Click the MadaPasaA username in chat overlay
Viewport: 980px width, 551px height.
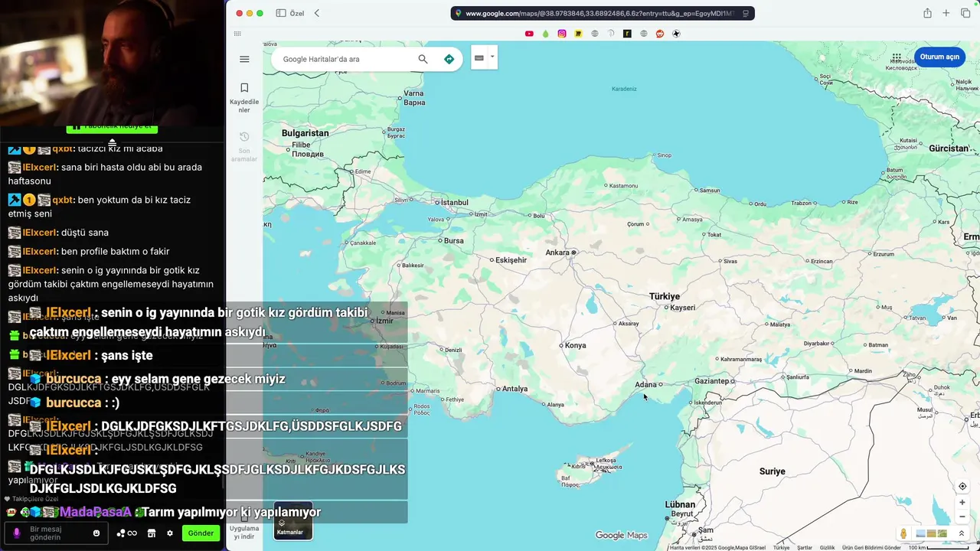(96, 512)
